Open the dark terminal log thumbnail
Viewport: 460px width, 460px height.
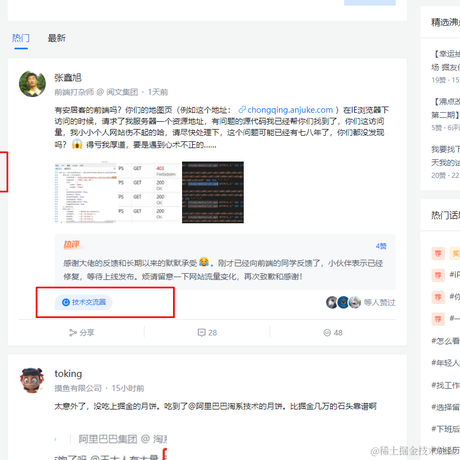(x=213, y=192)
